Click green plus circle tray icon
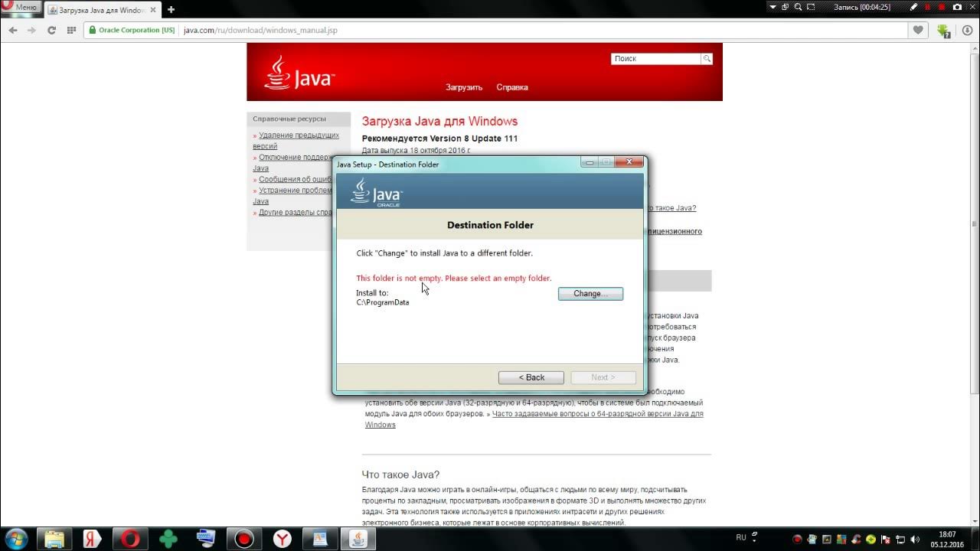Screen dimensions: 980x551 (871, 540)
